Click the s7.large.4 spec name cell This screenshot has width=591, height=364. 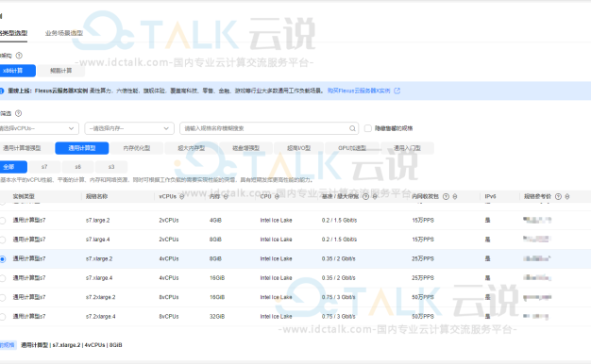coord(97,240)
